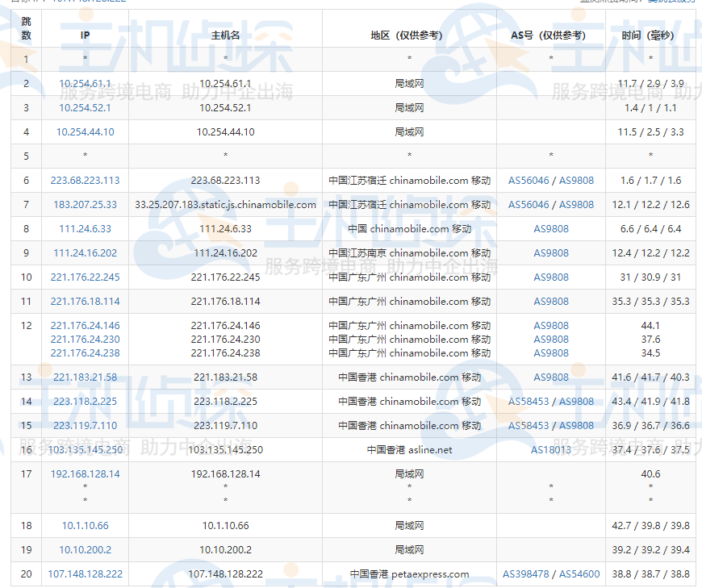Click the AS58453 link on hop 14

529,401
